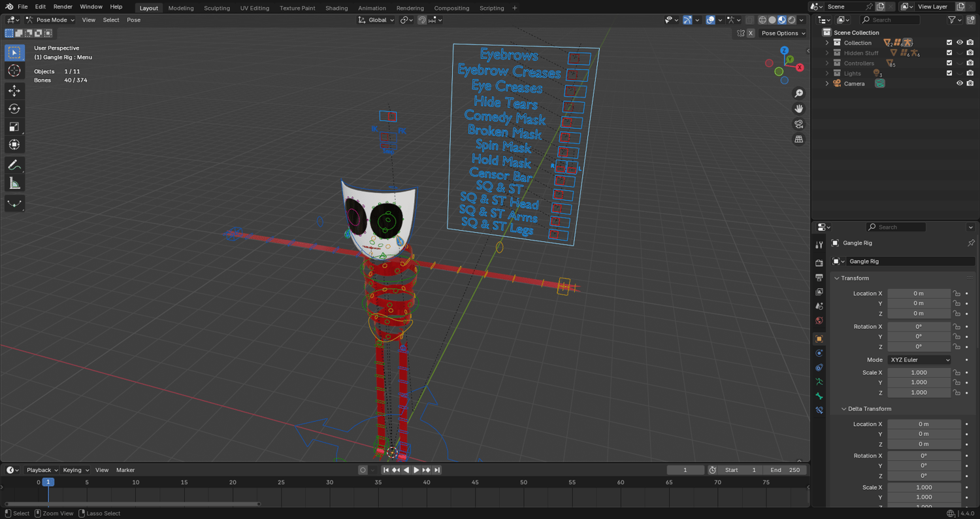
Task: Collapse the Delta Transform panel
Action: coord(843,409)
